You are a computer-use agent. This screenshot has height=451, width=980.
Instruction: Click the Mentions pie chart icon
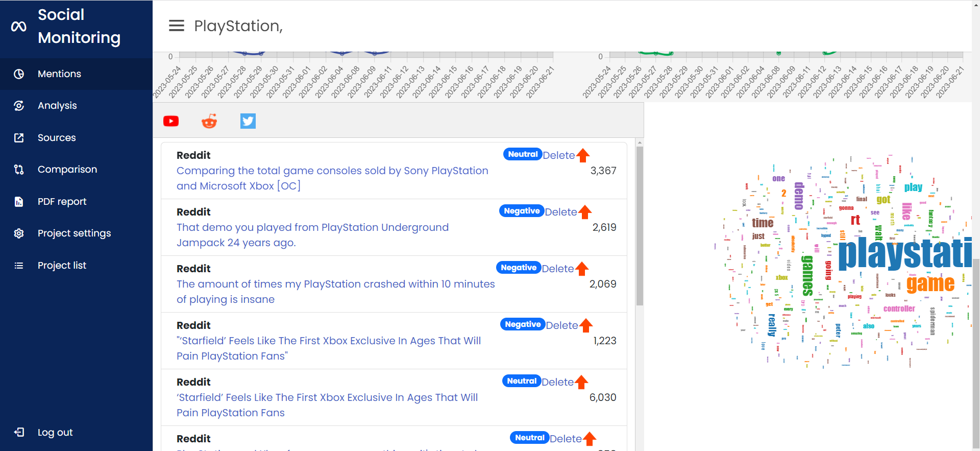click(x=19, y=74)
